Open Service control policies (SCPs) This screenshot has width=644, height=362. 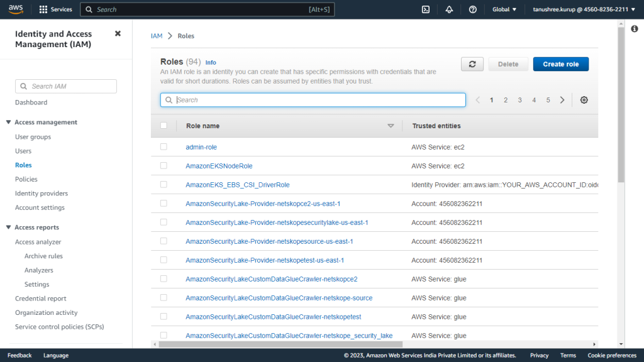click(x=60, y=327)
